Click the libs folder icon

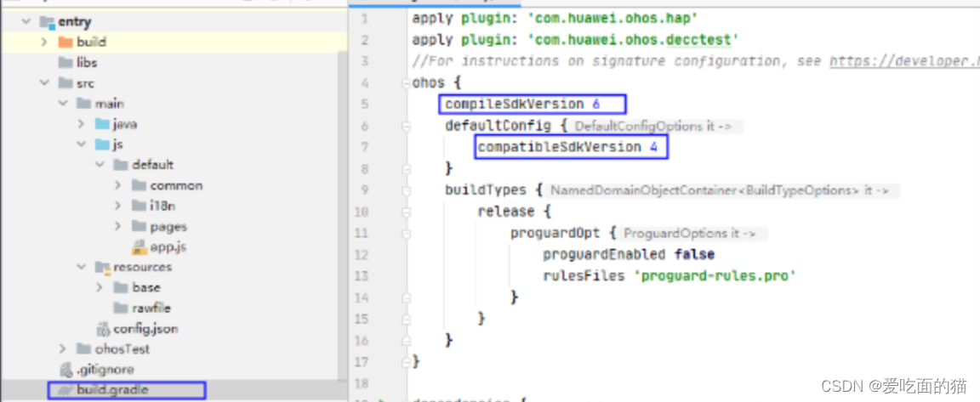pyautogui.click(x=65, y=62)
